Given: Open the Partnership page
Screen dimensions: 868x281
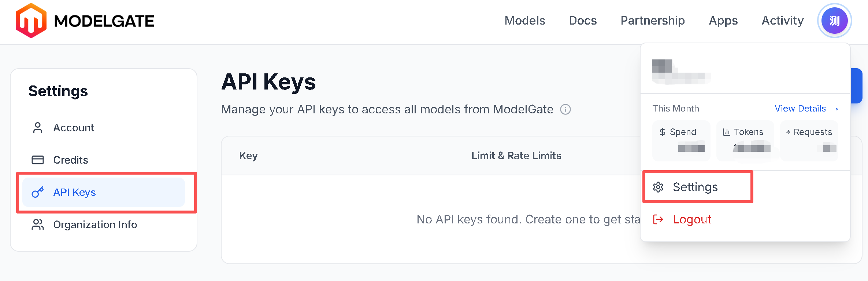Looking at the screenshot, I should (x=652, y=21).
